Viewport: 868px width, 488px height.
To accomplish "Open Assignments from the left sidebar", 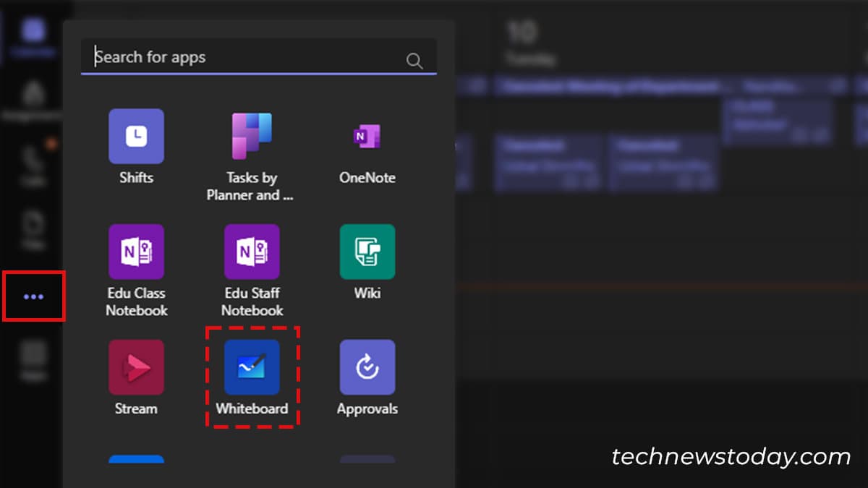I will [33, 101].
